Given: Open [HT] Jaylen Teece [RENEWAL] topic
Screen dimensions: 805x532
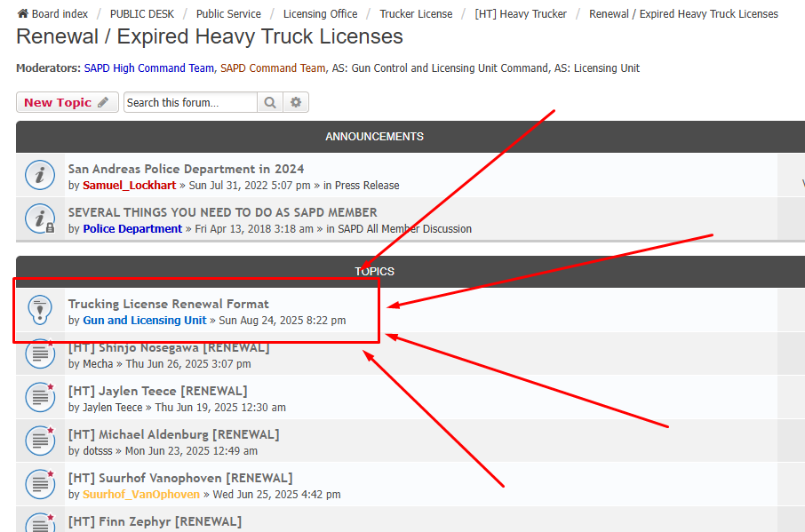Looking at the screenshot, I should pos(157,391).
